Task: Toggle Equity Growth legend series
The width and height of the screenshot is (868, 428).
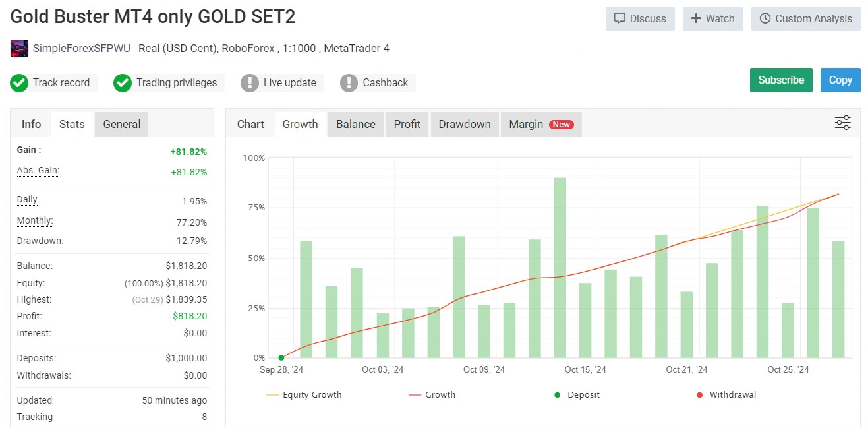Action: [304, 395]
